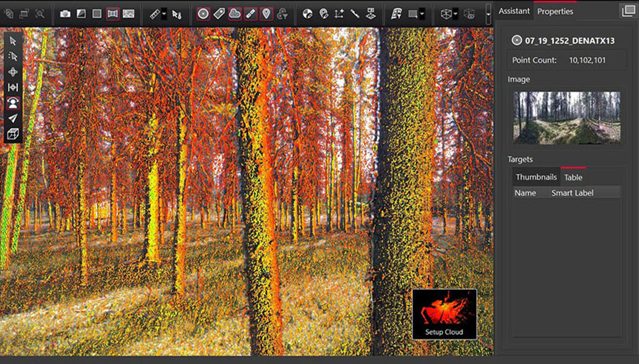Viewport: 639px width, 364px height.
Task: Toggle the panorama view mode icon
Action: (x=112, y=14)
